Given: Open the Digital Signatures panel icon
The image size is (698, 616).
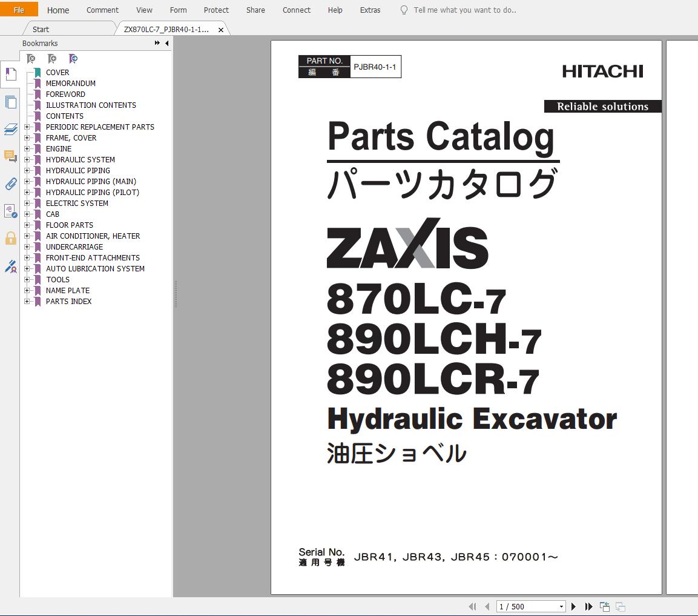Looking at the screenshot, I should [11, 211].
